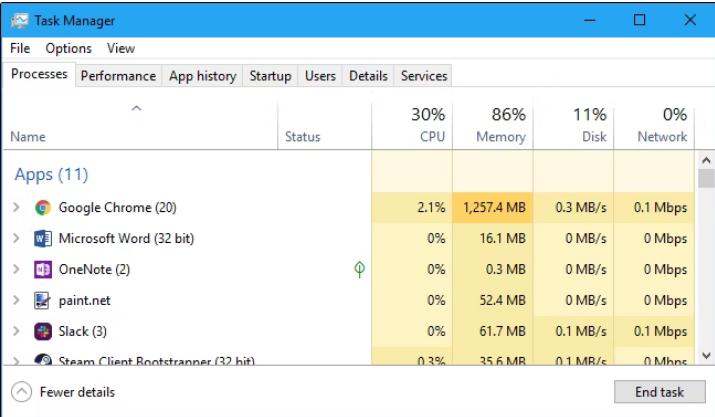The height and width of the screenshot is (417, 715).
Task: Select the OneNote (2) row name
Action: pos(94,270)
